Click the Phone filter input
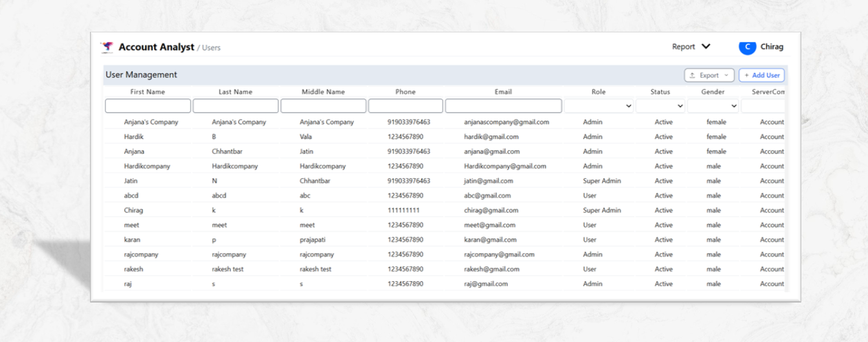This screenshot has width=868, height=342. tap(405, 106)
